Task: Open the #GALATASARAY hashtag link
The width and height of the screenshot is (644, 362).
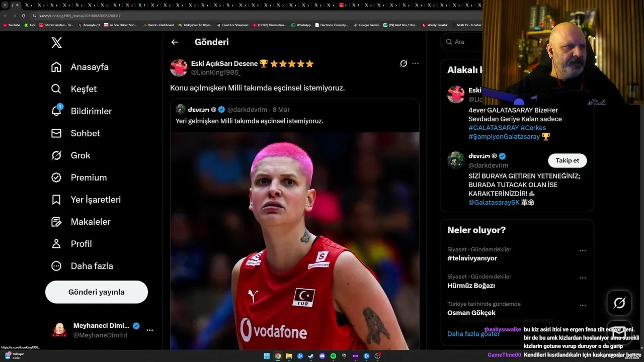Action: (x=493, y=128)
